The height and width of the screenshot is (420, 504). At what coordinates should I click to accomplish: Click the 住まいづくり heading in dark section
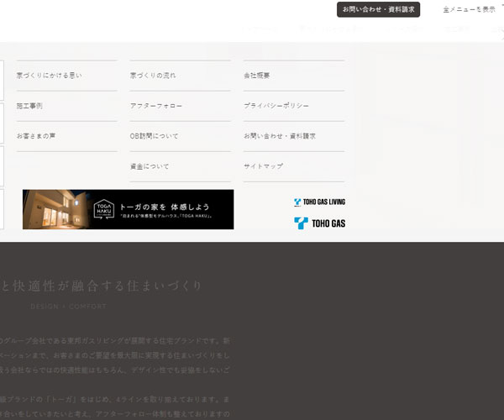(101, 286)
